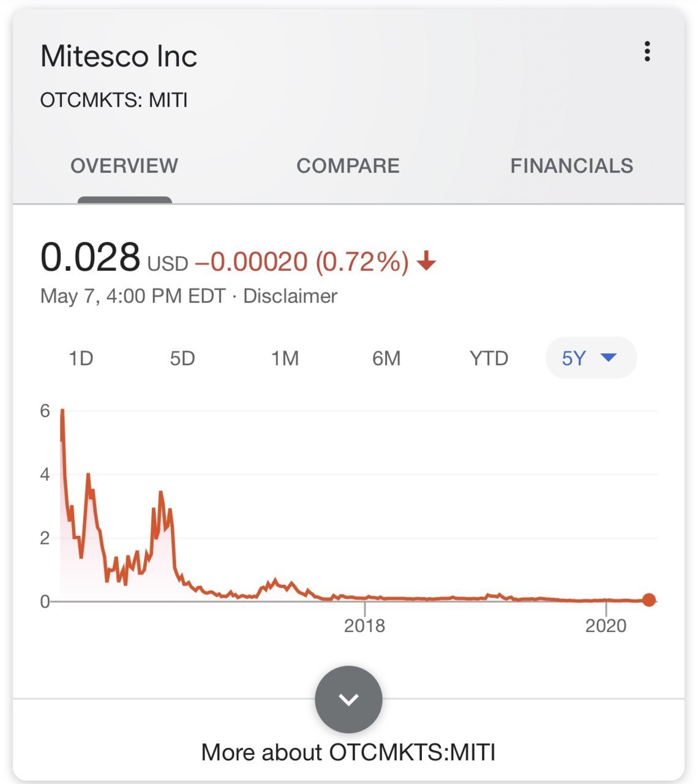This screenshot has width=698, height=784.
Task: Click the chart's highest peak near 6
Action: [62, 411]
